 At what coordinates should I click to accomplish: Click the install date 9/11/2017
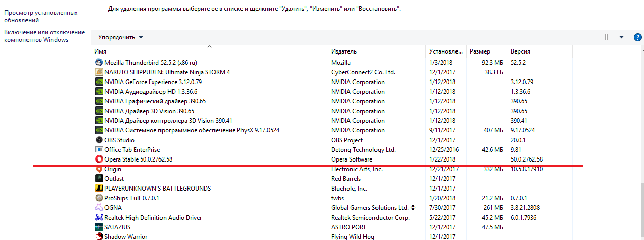tap(442, 130)
